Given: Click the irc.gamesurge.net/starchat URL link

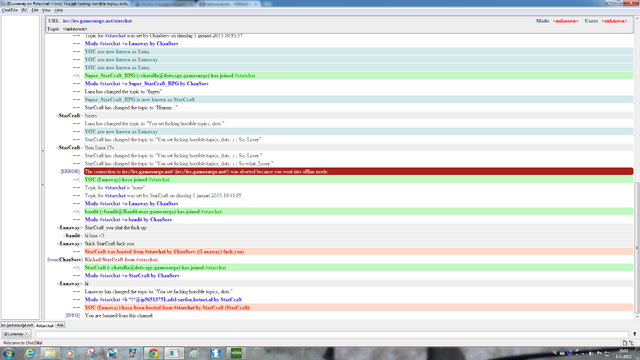Looking at the screenshot, I should click(97, 21).
